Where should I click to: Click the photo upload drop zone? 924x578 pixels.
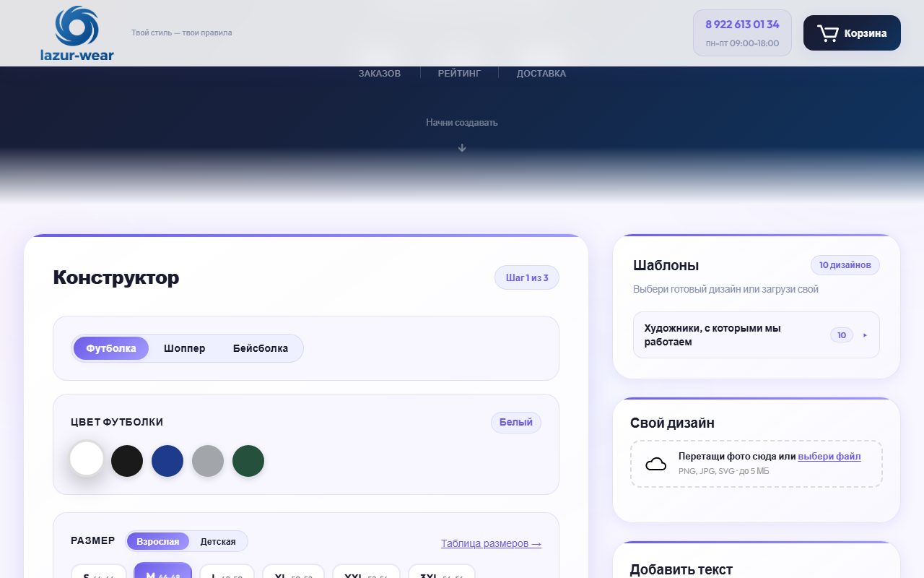(757, 464)
